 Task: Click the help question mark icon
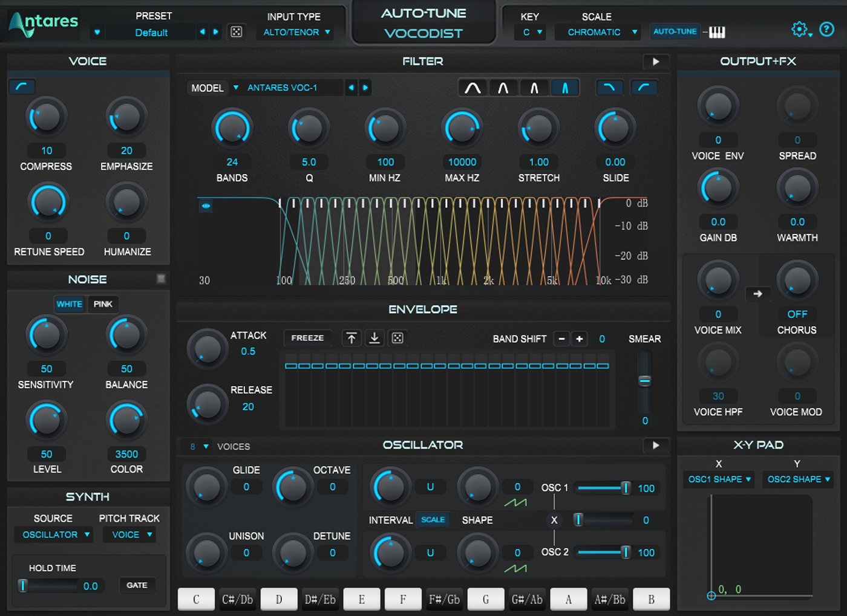point(826,29)
